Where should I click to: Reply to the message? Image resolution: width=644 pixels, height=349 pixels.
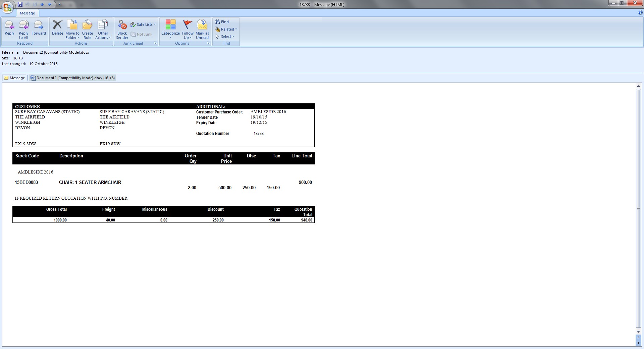[x=9, y=28]
